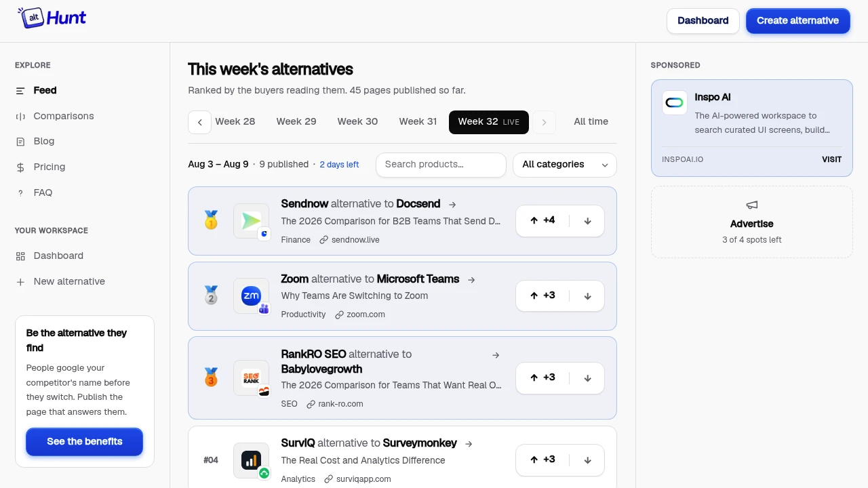Click the Create alternative button
Image resolution: width=868 pixels, height=488 pixels.
click(798, 21)
